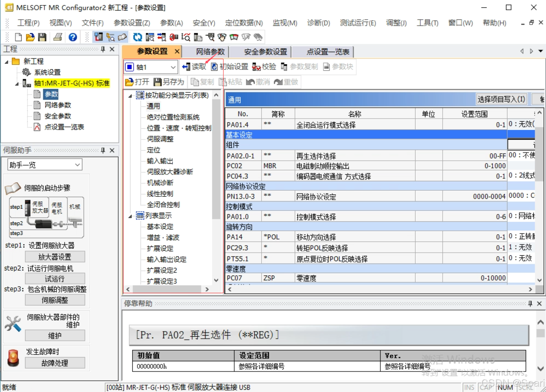Screen dimensions: 546x392
Task: Click 初始设置 to reset parameters
Action: coord(230,67)
